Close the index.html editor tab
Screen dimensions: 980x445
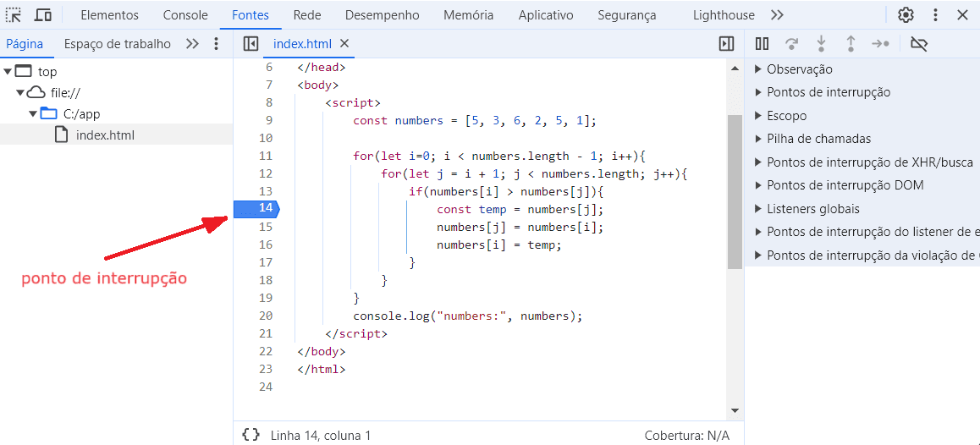(x=344, y=44)
